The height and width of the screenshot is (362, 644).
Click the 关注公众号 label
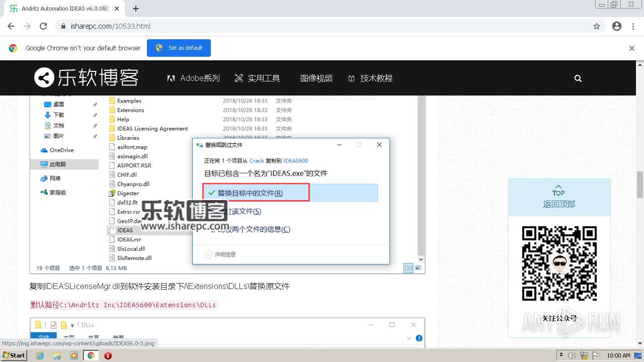(x=559, y=318)
